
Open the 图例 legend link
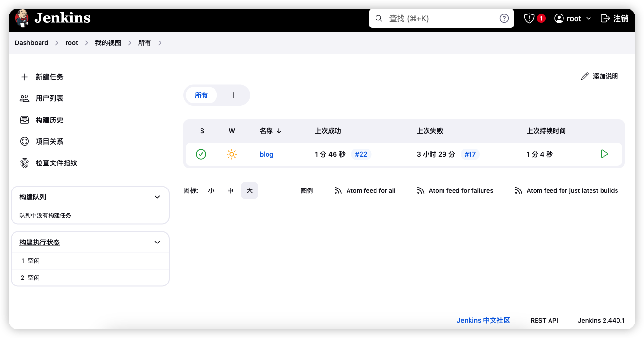[307, 190]
